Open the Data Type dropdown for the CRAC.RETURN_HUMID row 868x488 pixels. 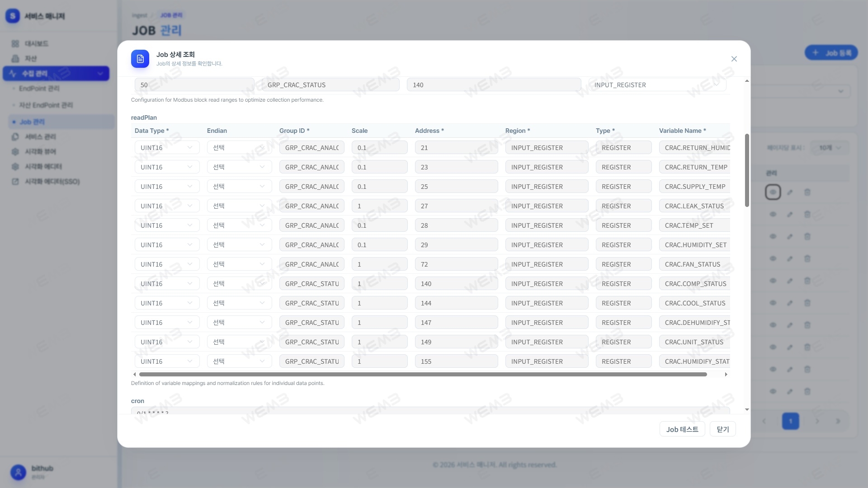click(x=167, y=148)
